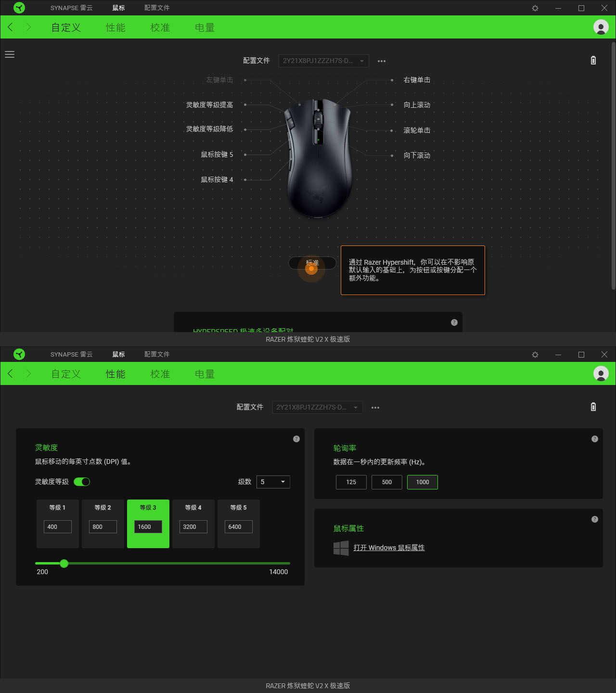This screenshot has height=693, width=616.
Task: Switch to 自定义 tab in the Performance window
Action: tap(66, 374)
